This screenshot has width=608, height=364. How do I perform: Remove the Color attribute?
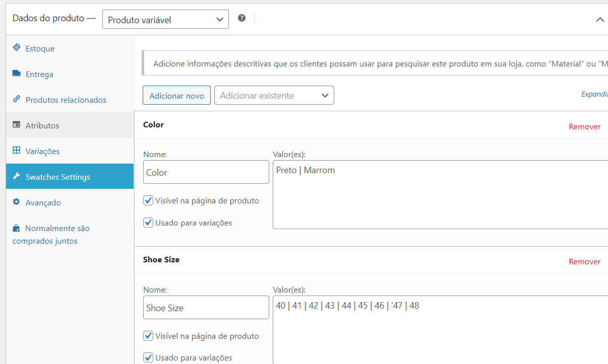[584, 127]
